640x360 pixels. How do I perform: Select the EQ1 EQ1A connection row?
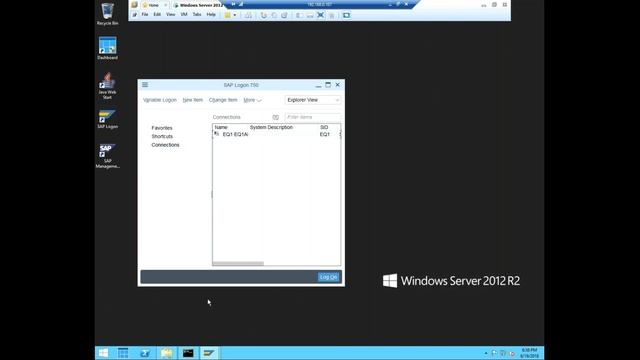tap(276, 134)
